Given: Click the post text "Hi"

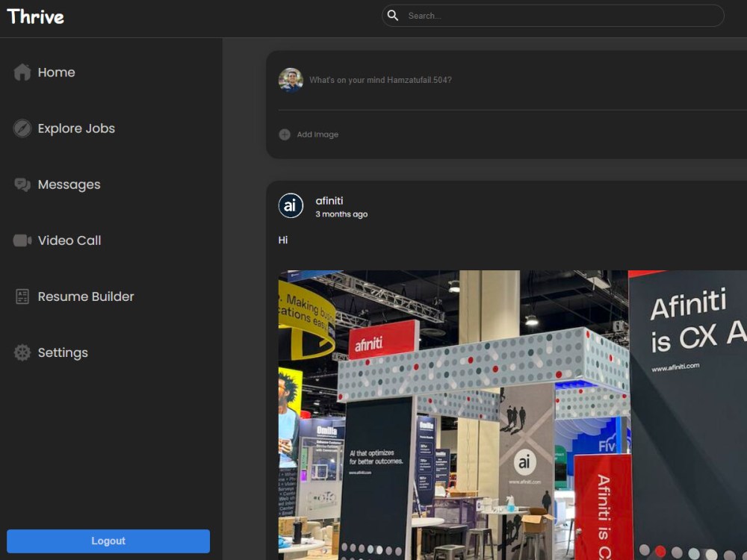Looking at the screenshot, I should (283, 240).
